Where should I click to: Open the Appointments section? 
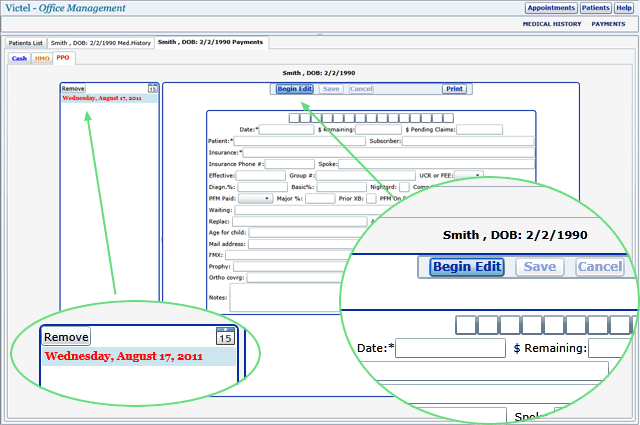pos(551,8)
